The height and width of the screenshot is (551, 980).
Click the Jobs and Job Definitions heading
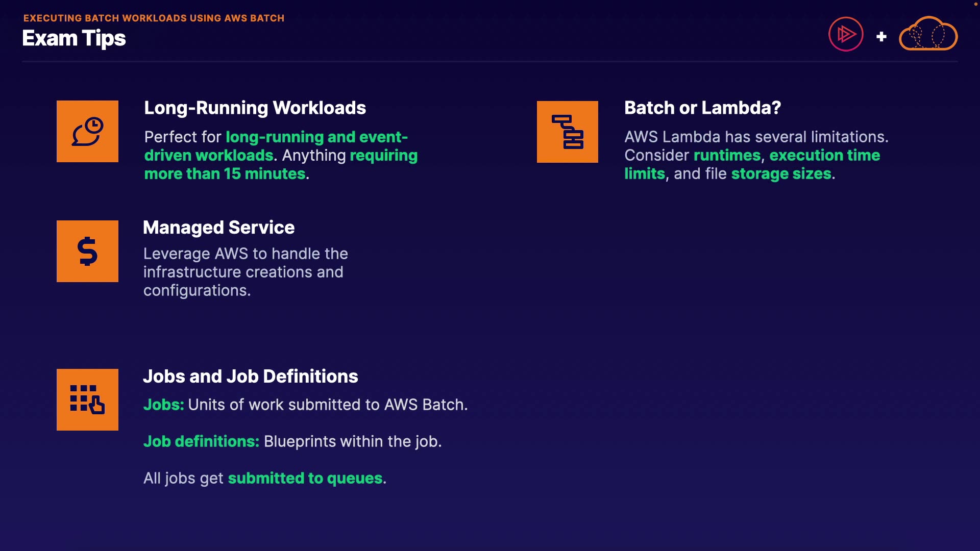[x=250, y=377]
